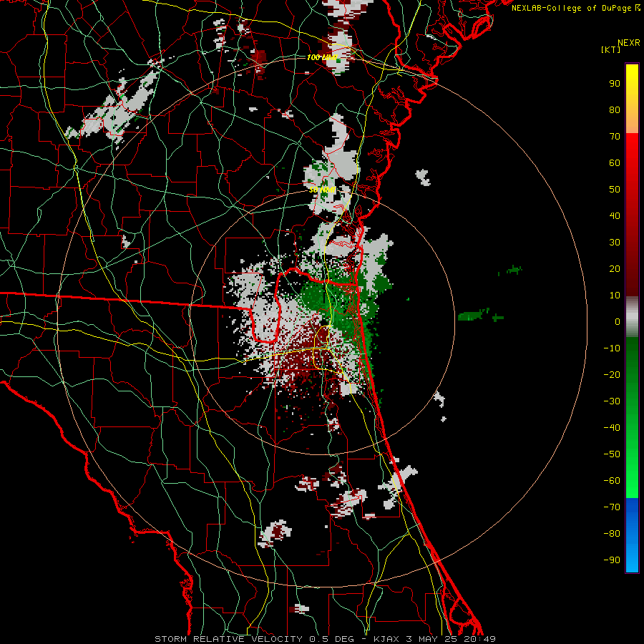Viewport: 644px width, 644px height.
Task: Click the 100 NMI range ring label
Action: [x=321, y=57]
